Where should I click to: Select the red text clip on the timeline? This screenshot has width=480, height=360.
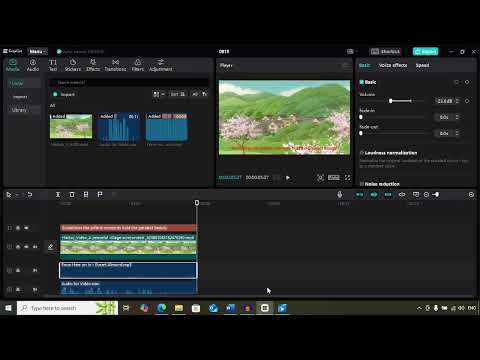[x=128, y=228]
